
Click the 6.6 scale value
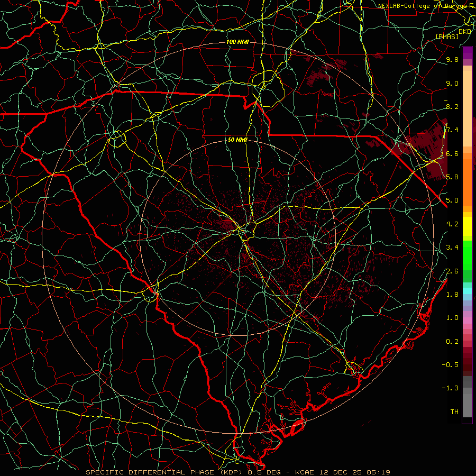pyautogui.click(x=452, y=153)
